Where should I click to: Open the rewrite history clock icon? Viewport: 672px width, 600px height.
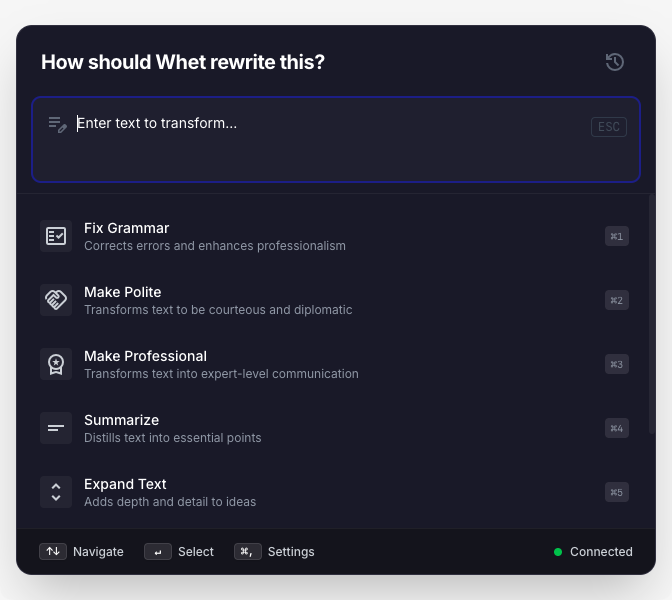tap(615, 62)
